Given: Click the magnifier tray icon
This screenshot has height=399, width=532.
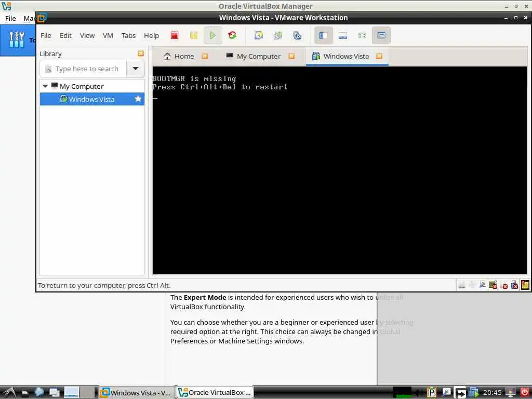Looking at the screenshot, I should click(x=446, y=393).
